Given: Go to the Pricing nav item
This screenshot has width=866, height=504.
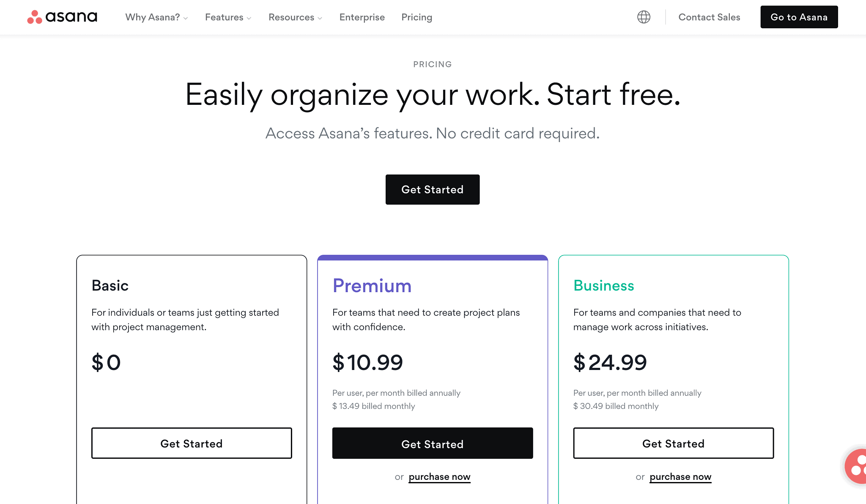Looking at the screenshot, I should click(417, 17).
